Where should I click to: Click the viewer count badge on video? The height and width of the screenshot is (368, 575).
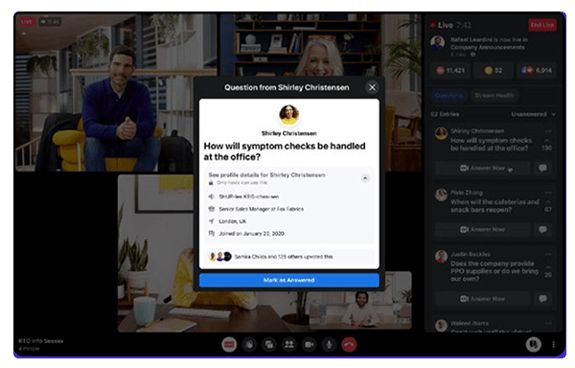(x=50, y=22)
